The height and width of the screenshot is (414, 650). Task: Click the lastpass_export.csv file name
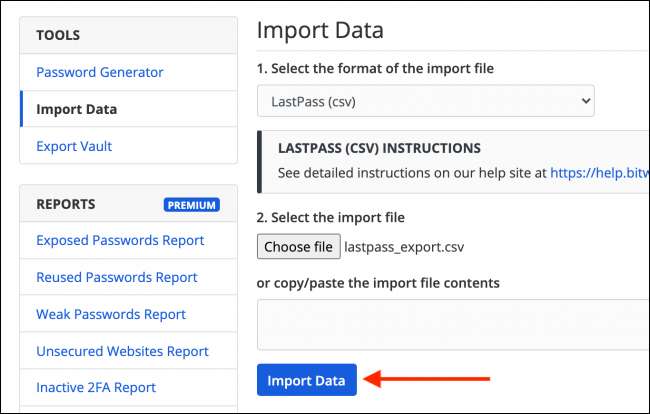tap(404, 246)
